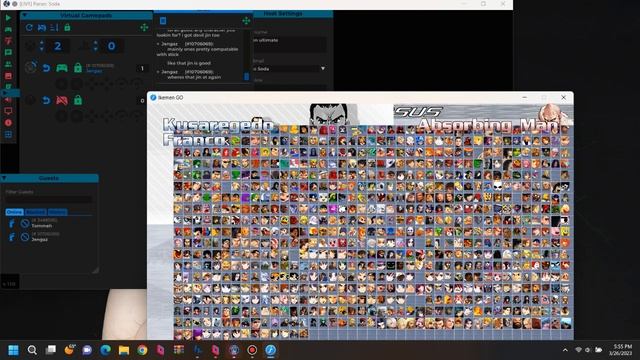
Task: Click the blue grid icon at sidebar bottom
Action: [8, 134]
